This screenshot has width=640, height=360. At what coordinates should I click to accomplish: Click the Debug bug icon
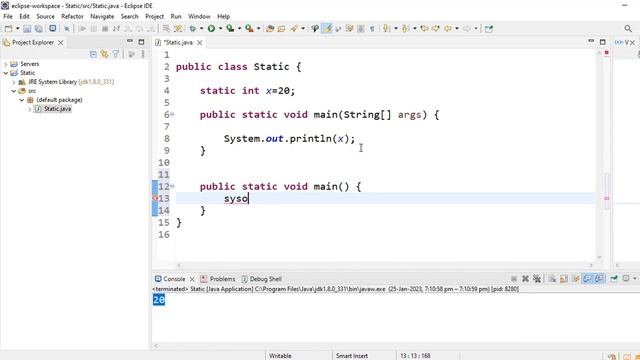point(192,29)
